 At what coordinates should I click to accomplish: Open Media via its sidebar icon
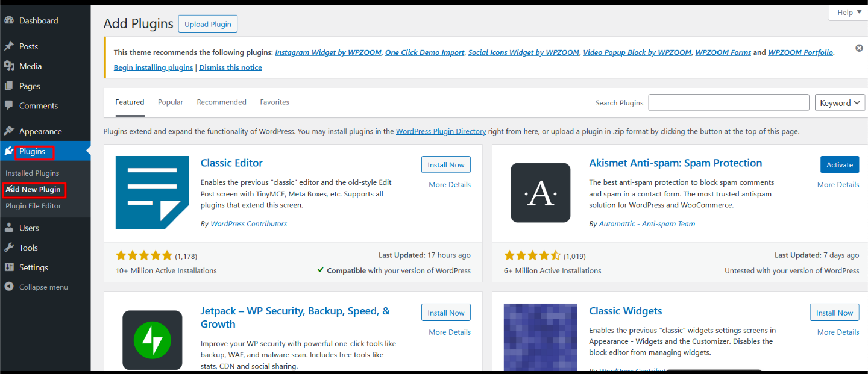pos(9,66)
